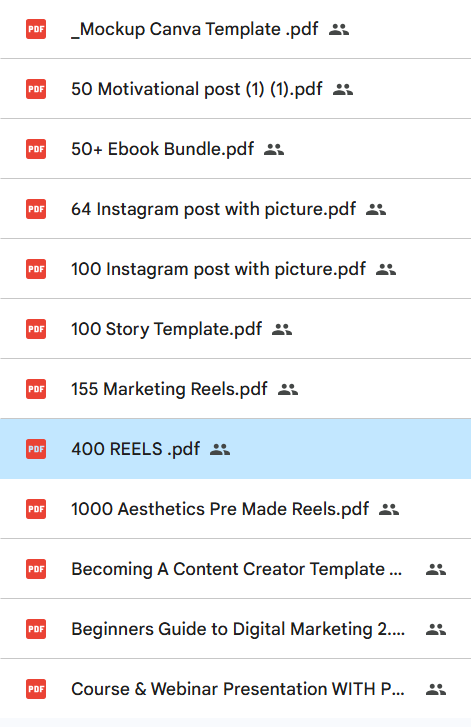Image resolution: width=471 pixels, height=727 pixels.
Task: Click shared icon for Becoming A Content Creator Template
Action: [436, 569]
